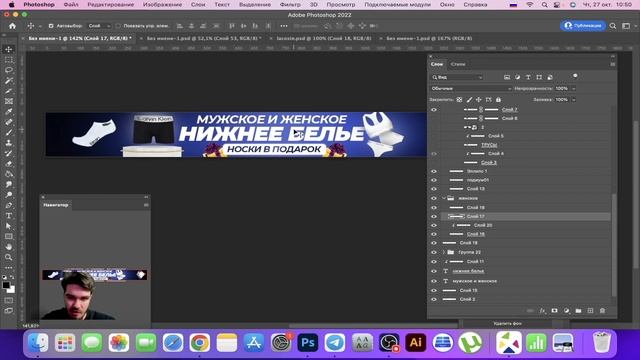Toggle the layer filter on/off switch
Screen dimensions: 640x360
coord(575,76)
